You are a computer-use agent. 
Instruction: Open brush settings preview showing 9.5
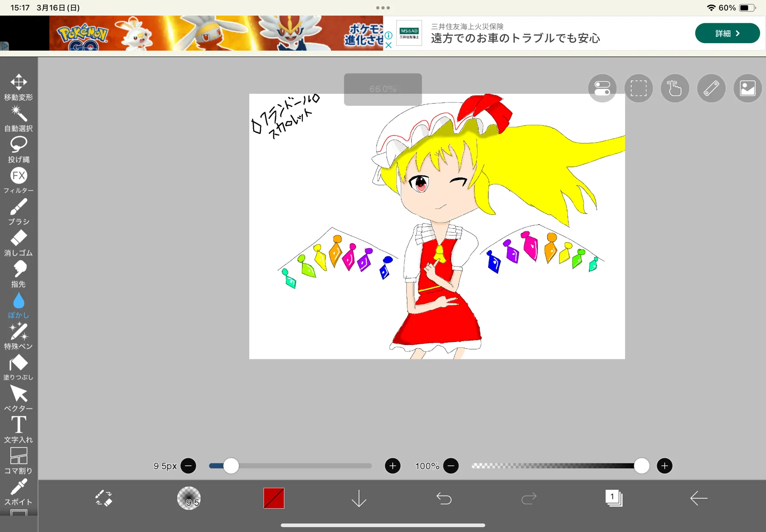tap(189, 498)
